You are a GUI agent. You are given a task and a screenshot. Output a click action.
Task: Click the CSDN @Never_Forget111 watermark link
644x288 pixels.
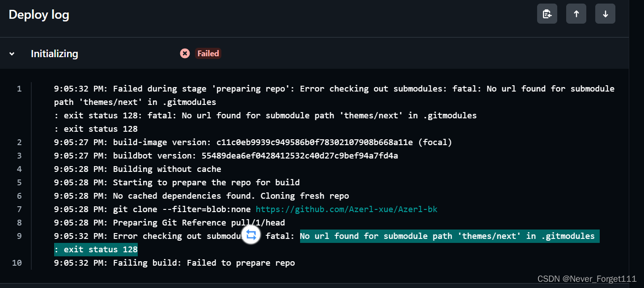(x=586, y=279)
